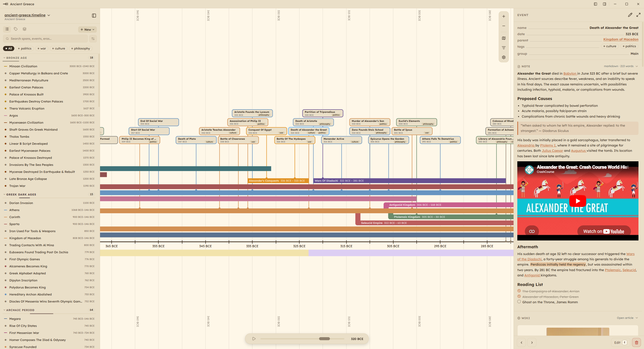Toggle the left sidebar panel icon
Screen dimensions: 644x349
(94, 16)
